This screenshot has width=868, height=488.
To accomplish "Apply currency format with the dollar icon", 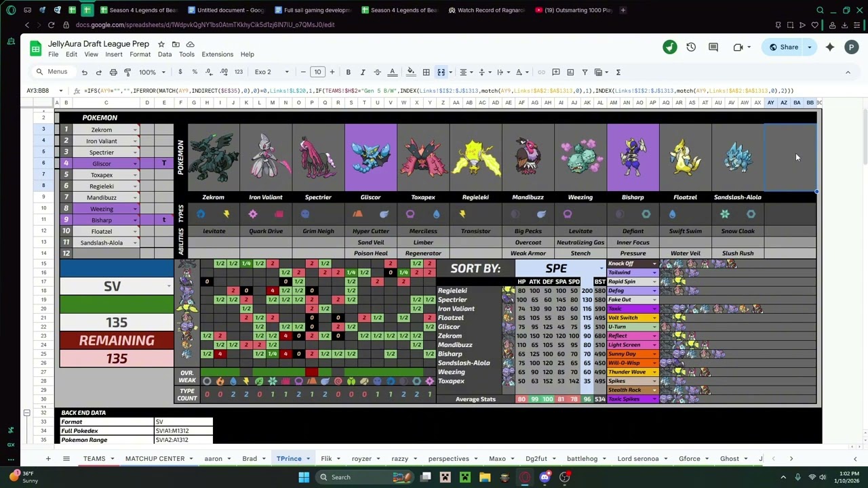I will tap(180, 72).
